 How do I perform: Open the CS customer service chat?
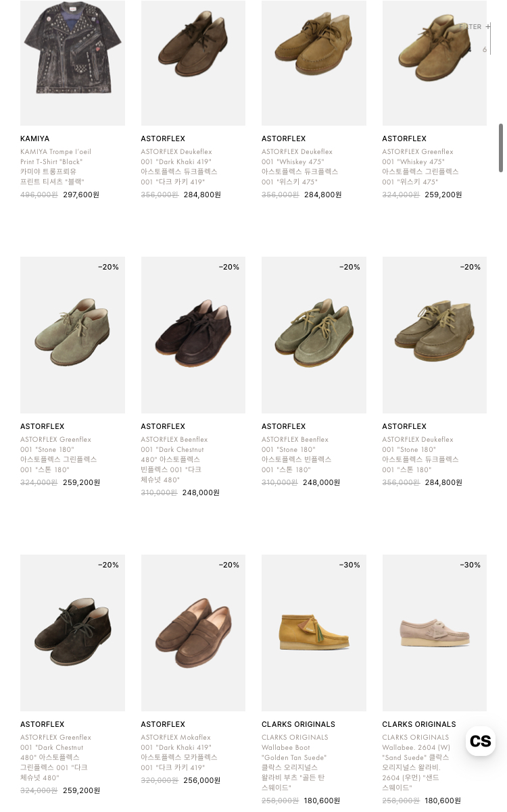coord(480,741)
